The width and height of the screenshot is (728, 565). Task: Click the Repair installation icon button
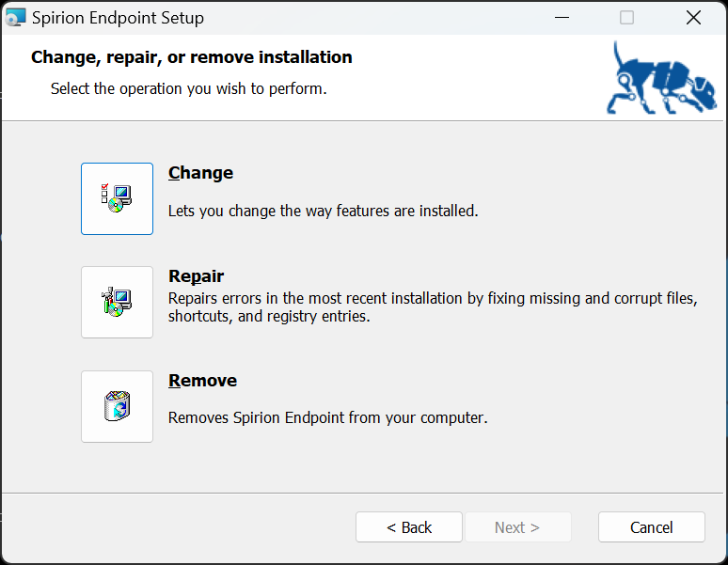click(x=117, y=302)
